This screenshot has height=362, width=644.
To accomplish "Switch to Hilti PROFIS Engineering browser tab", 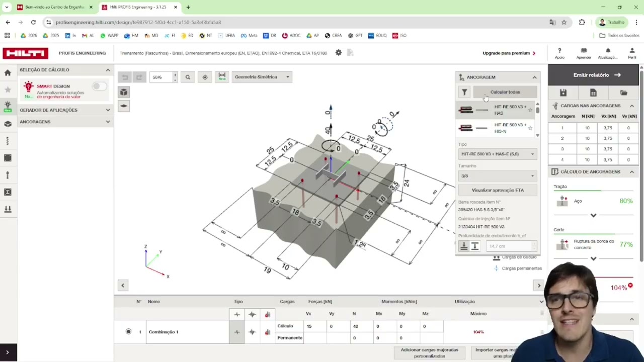I will coord(140,7).
